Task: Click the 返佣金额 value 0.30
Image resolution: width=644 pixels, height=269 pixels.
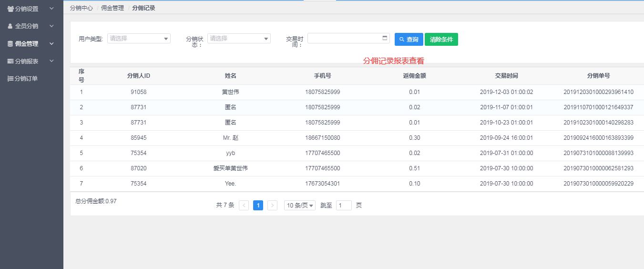Action: [x=414, y=138]
